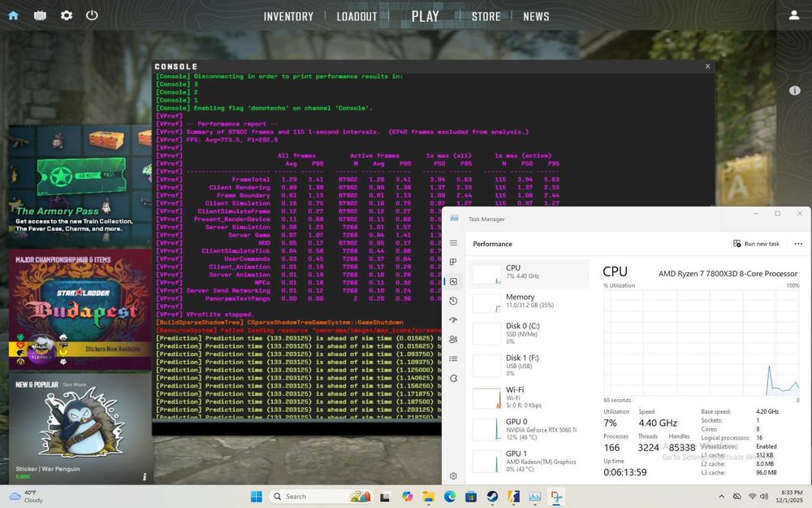812x508 pixels.
Task: Click the taskbar Search box
Action: point(321,497)
